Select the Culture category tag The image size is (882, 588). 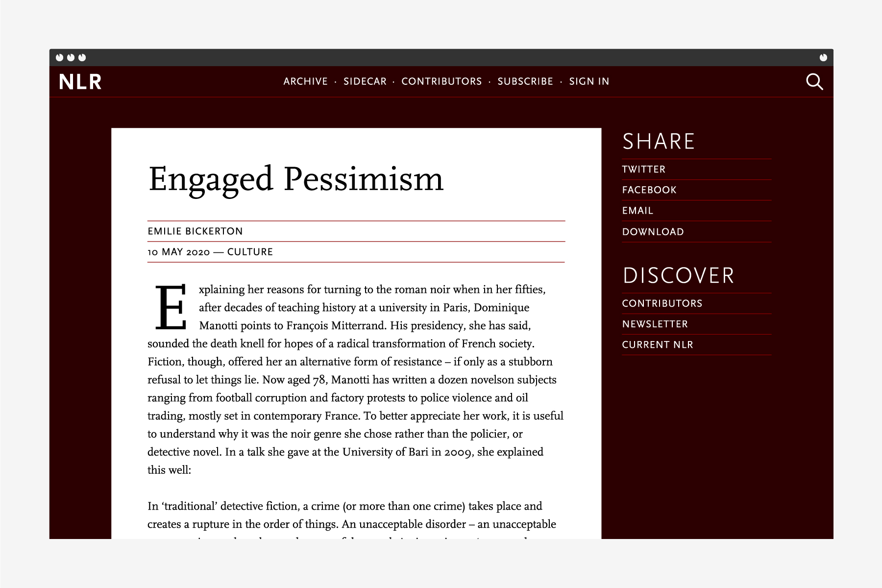click(x=250, y=252)
